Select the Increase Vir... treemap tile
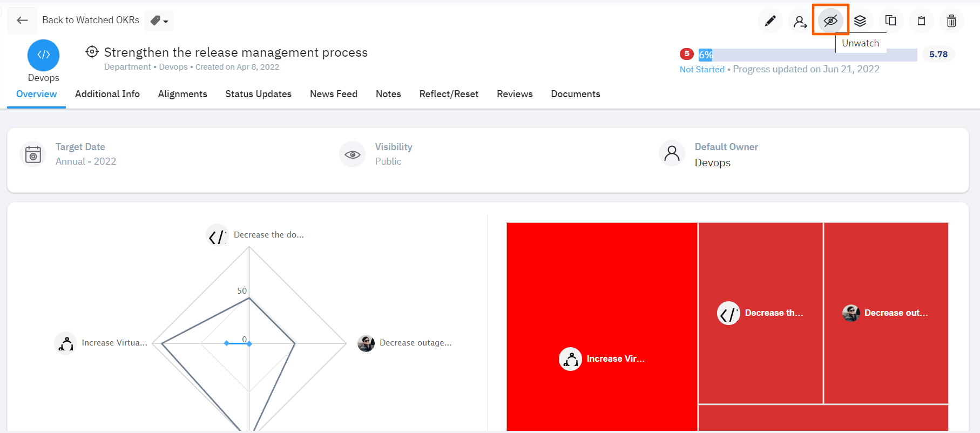The width and height of the screenshot is (980, 433). 602,326
